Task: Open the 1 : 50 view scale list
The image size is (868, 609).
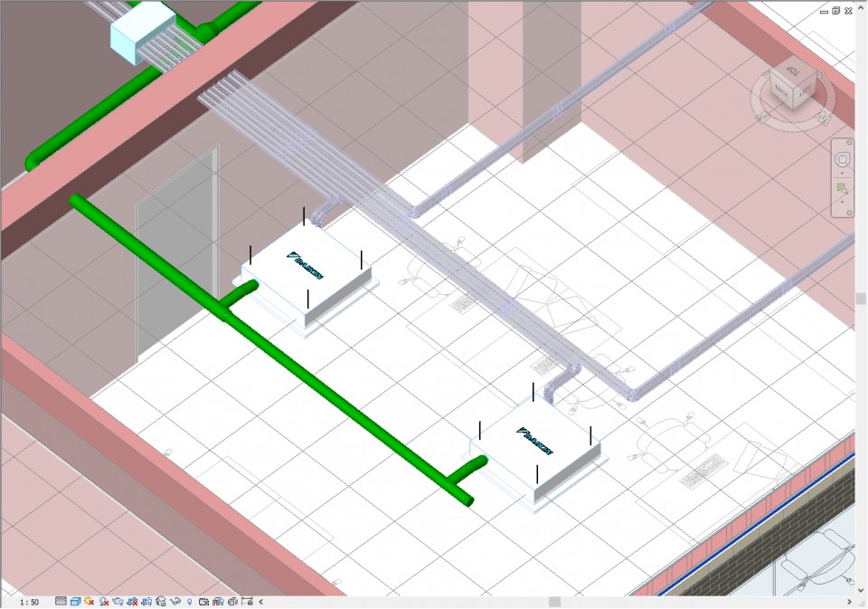Action: coord(29,602)
